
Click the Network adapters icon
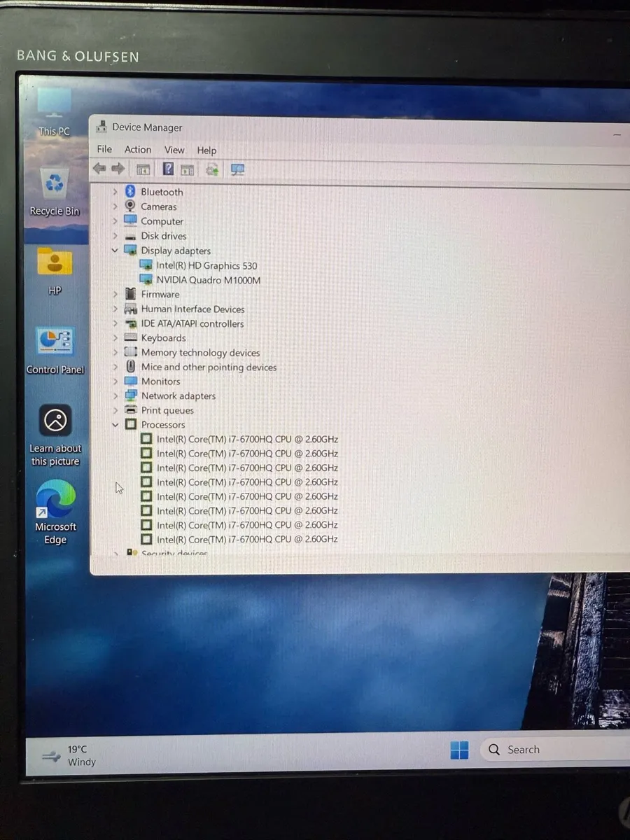[x=130, y=395]
